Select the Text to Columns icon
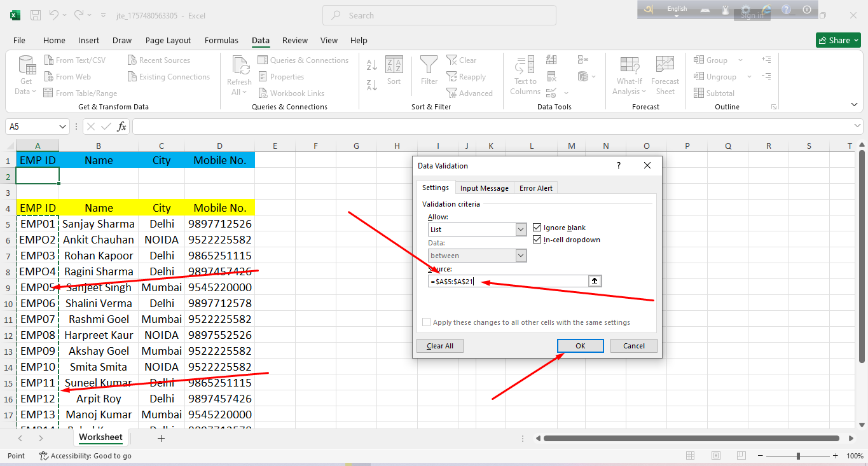The height and width of the screenshot is (466, 868). click(x=525, y=75)
